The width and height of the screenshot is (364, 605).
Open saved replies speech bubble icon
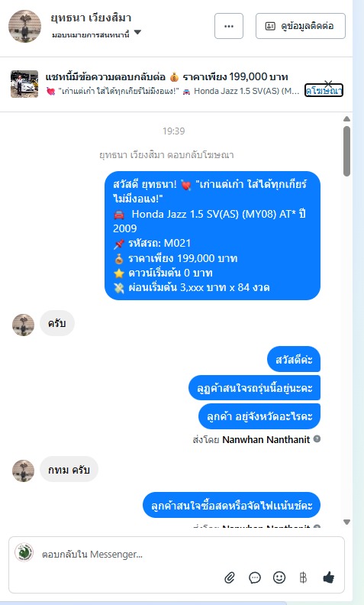click(255, 577)
